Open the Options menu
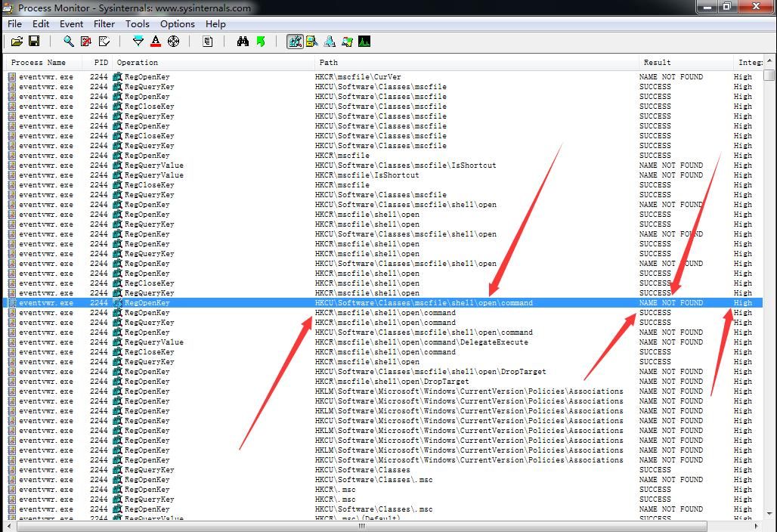 tap(178, 23)
